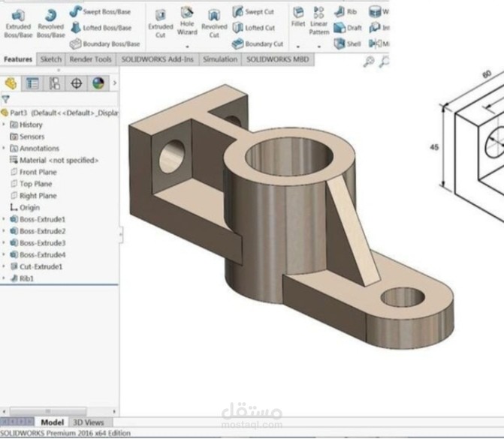Viewport: 504px width, 439px height.
Task: Open the DisplayManager color sphere tab
Action: (x=98, y=83)
